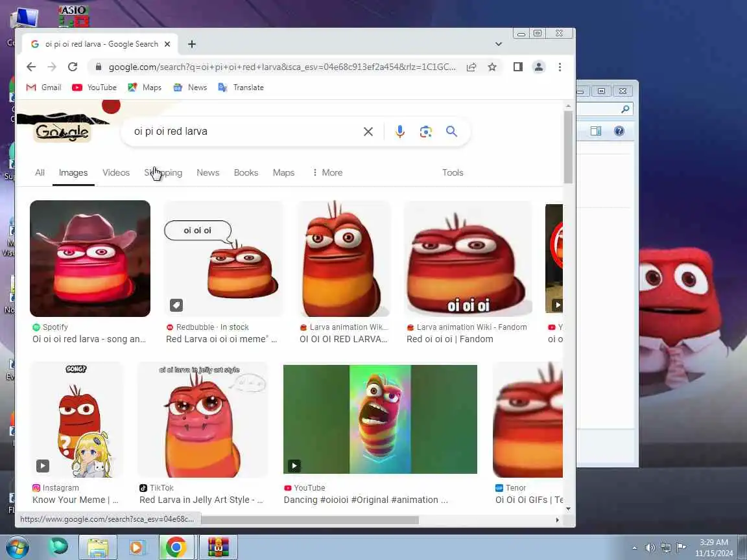
Task: Open the 'OI OI OI RED LARVA' wiki image
Action: coord(344,259)
